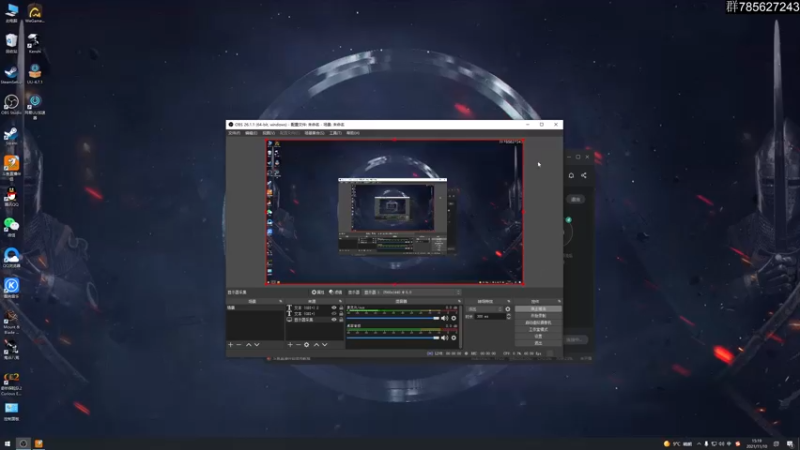Pop out the Scene Transitions dock panel

(509, 302)
